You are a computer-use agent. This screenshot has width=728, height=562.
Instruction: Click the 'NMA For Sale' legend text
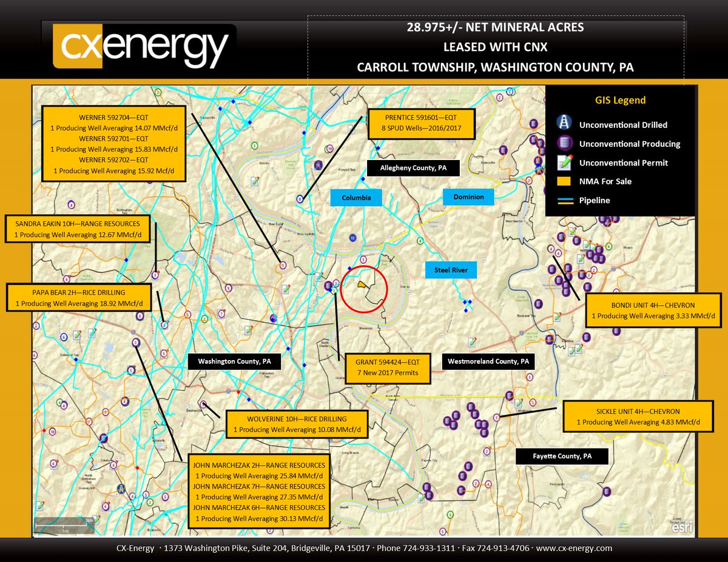(605, 181)
